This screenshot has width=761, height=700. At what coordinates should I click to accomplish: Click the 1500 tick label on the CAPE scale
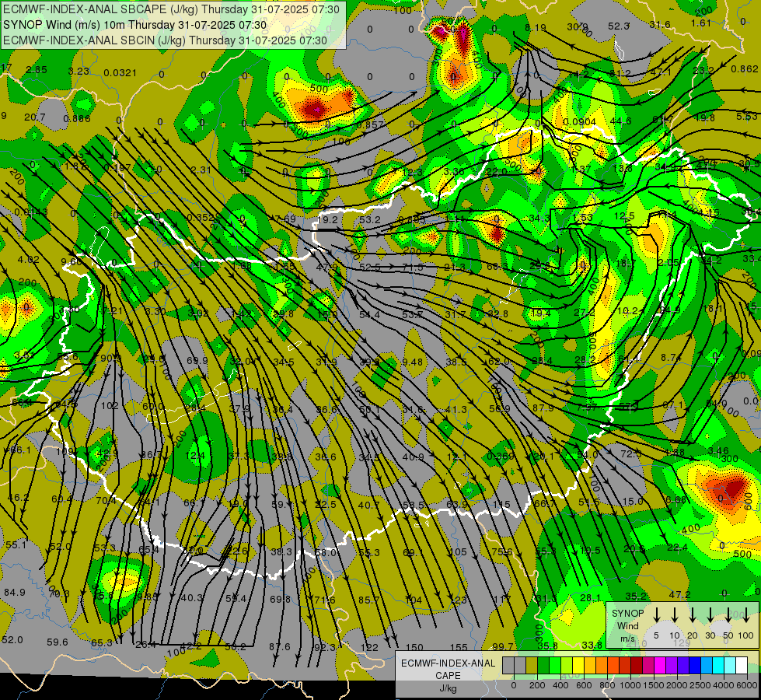click(654, 685)
